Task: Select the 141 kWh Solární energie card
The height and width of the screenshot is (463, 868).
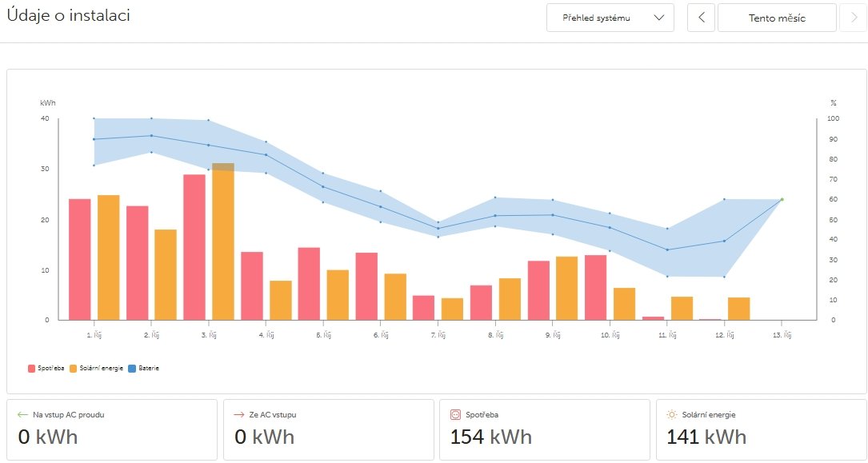Action: tap(760, 429)
